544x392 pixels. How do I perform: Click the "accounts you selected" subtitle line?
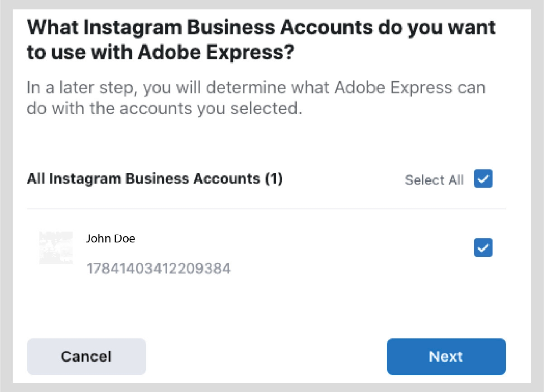(164, 109)
